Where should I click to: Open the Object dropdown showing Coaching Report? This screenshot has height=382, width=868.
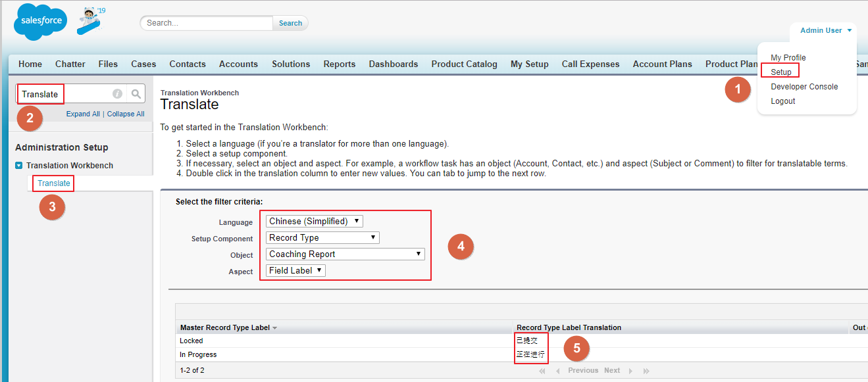point(345,254)
